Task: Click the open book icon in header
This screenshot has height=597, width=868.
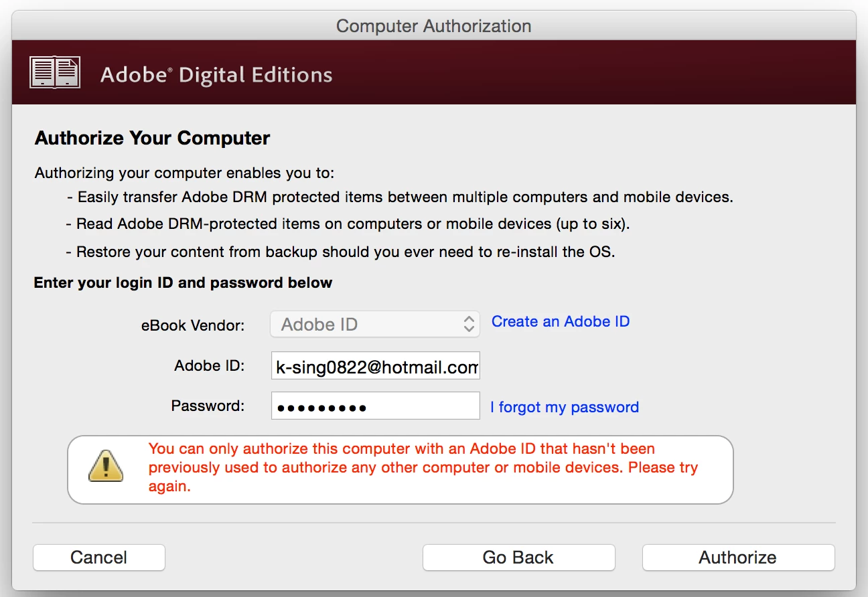Action: point(55,72)
